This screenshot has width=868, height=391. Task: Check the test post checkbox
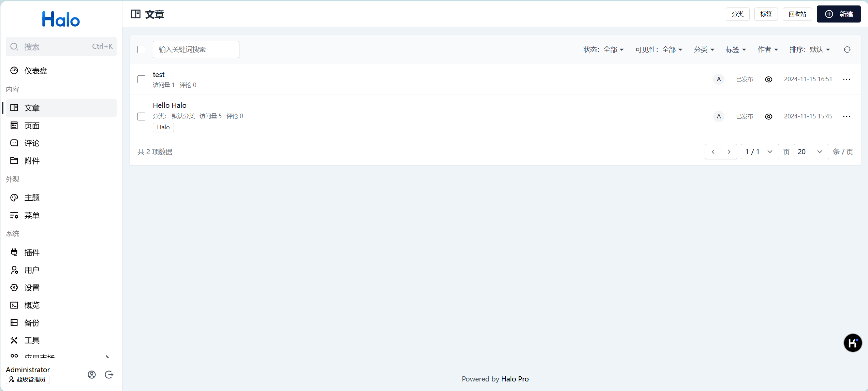tap(141, 79)
